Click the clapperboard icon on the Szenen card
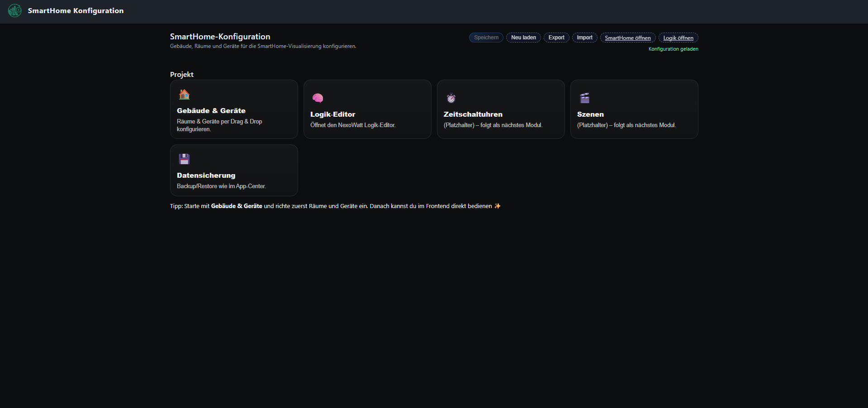 coord(584,98)
